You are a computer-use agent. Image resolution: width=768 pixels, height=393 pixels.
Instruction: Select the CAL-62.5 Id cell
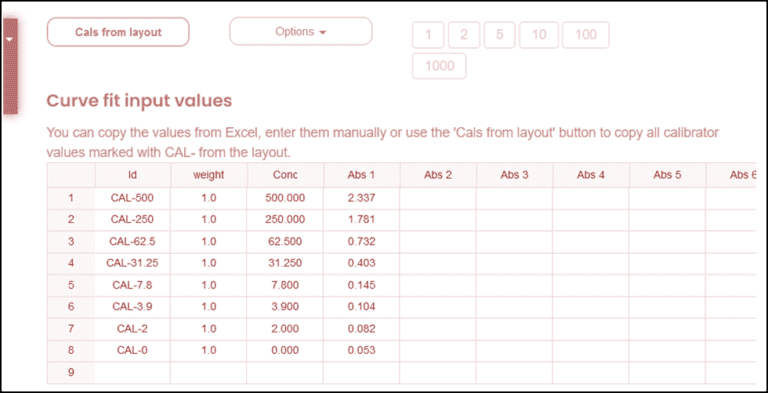[132, 242]
